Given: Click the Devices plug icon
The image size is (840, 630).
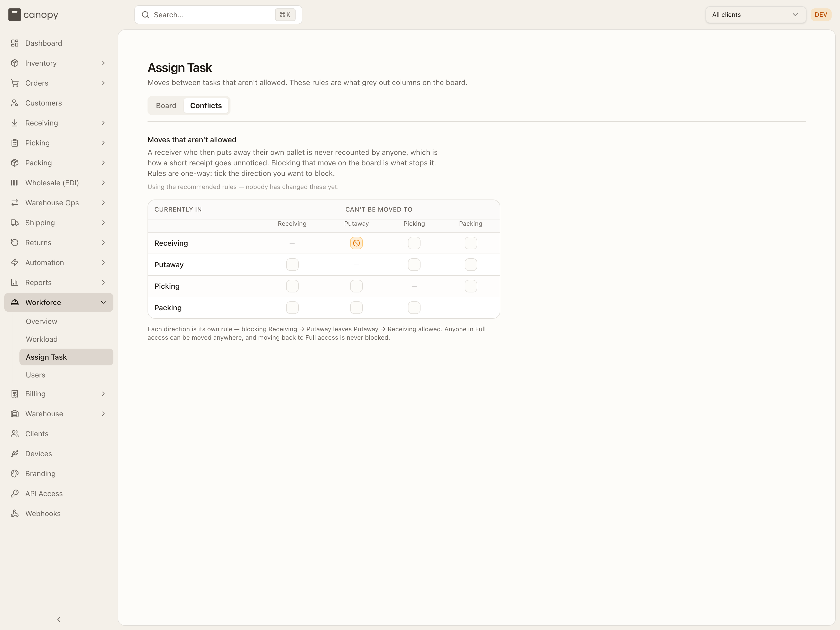Looking at the screenshot, I should point(14,453).
